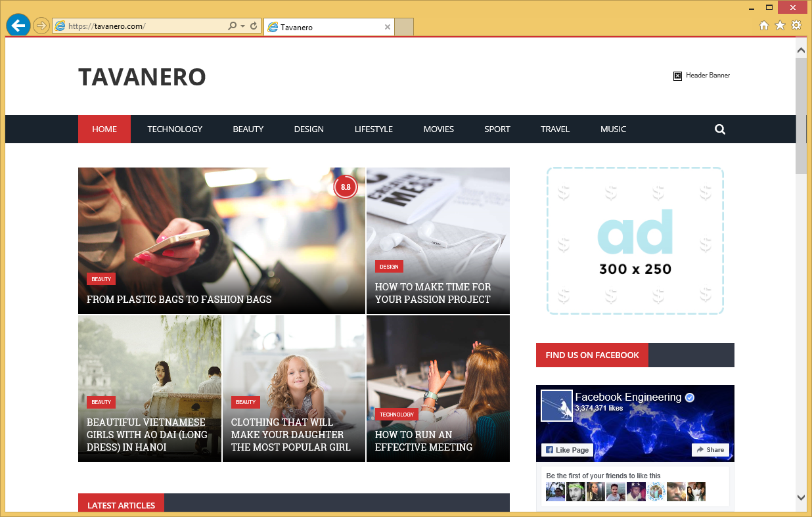
Task: Open Internet Explorer settings gear
Action: pos(796,24)
